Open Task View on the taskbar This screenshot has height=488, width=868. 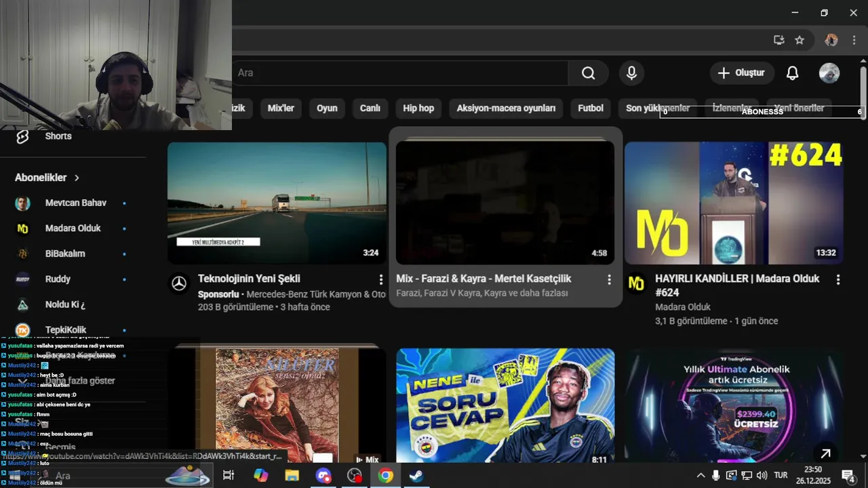(229, 476)
